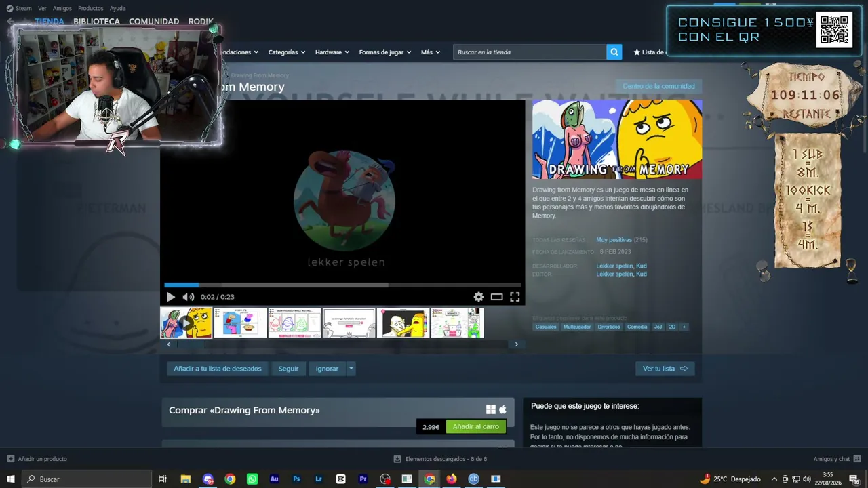Select the first trailer thumbnail
This screenshot has width=868, height=488.
coord(186,323)
